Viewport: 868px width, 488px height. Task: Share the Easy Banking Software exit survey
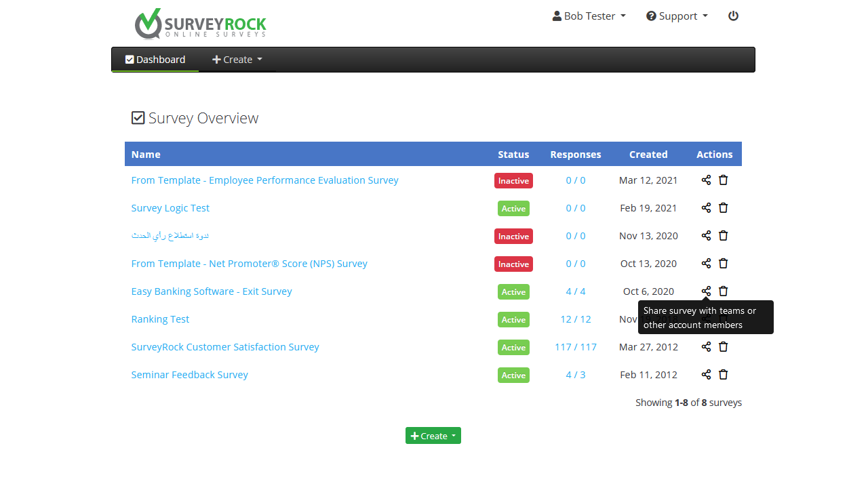click(x=706, y=291)
